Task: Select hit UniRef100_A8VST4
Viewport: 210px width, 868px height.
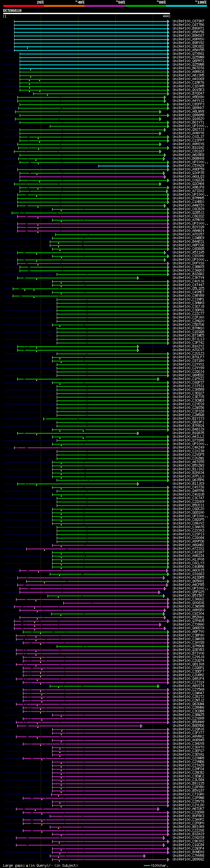Action: click(x=188, y=686)
